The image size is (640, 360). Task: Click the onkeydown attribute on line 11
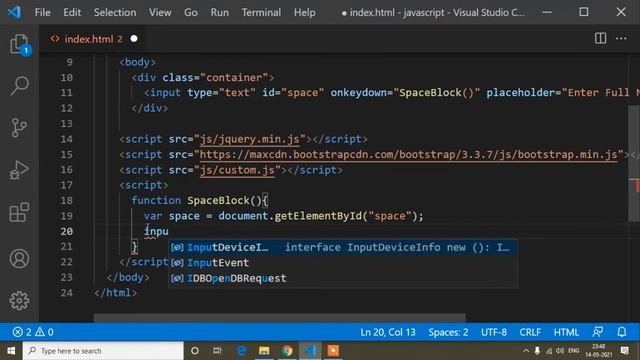click(x=358, y=93)
